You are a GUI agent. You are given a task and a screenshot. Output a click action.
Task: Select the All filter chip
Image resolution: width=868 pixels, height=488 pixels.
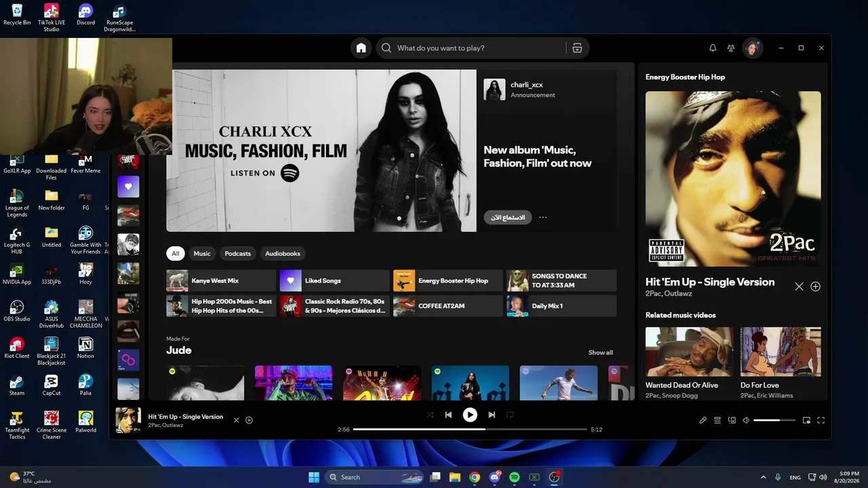click(176, 253)
